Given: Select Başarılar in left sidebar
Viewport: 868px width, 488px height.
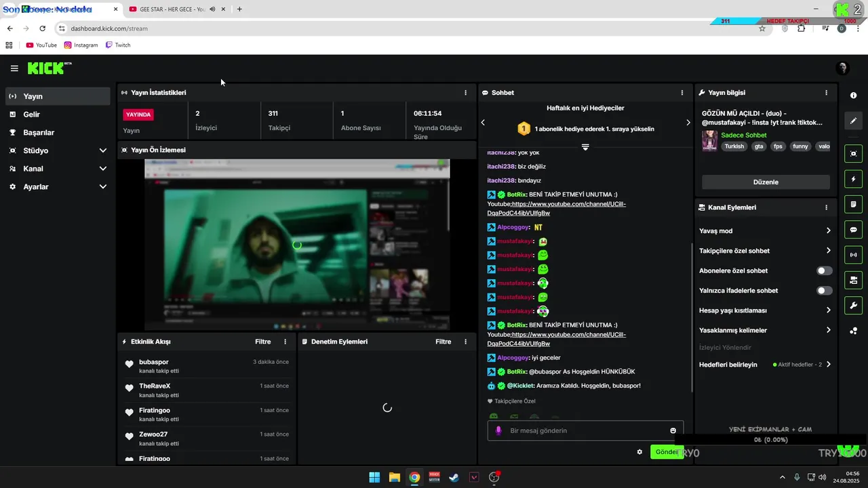Looking at the screenshot, I should pos(58,133).
